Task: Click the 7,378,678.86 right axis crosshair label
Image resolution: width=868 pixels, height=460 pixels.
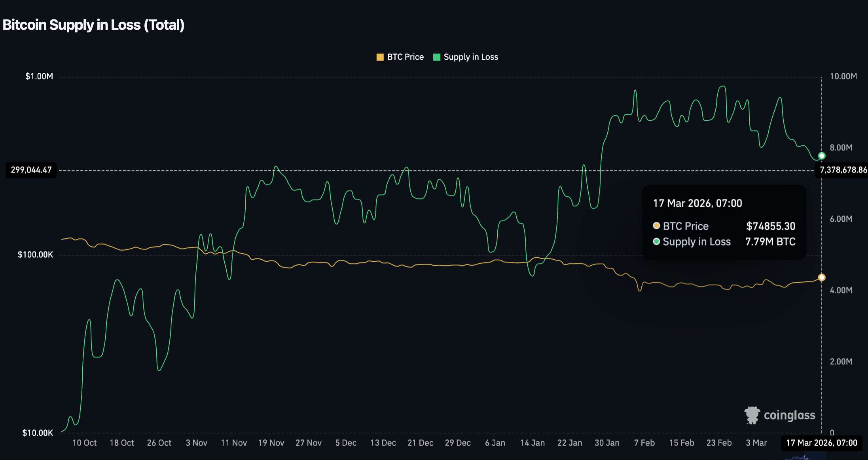Action: (x=843, y=170)
